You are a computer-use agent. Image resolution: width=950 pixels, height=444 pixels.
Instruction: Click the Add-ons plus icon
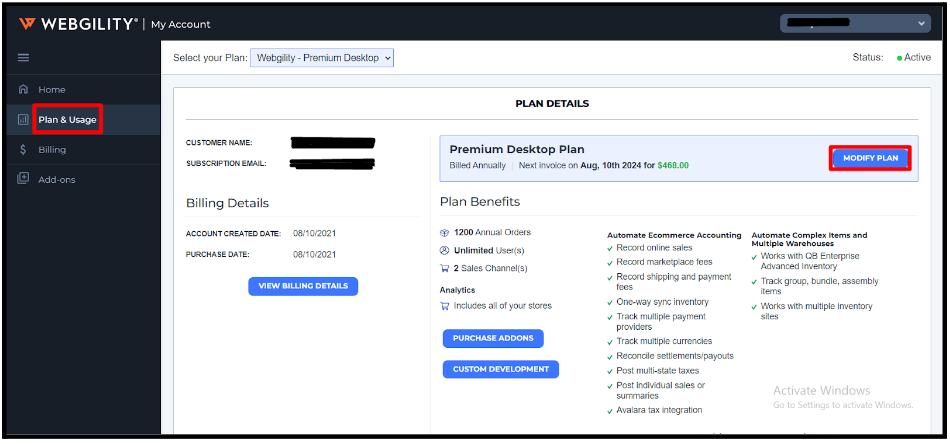23,180
